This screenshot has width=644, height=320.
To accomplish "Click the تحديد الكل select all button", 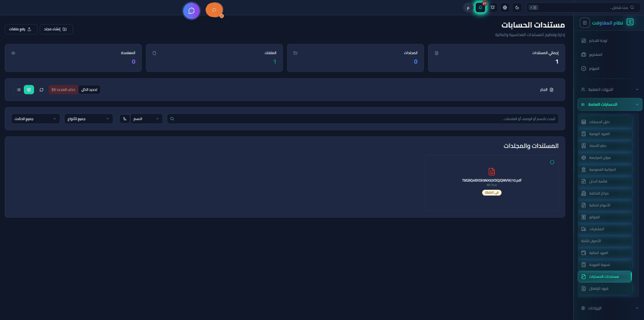I will click(x=89, y=89).
